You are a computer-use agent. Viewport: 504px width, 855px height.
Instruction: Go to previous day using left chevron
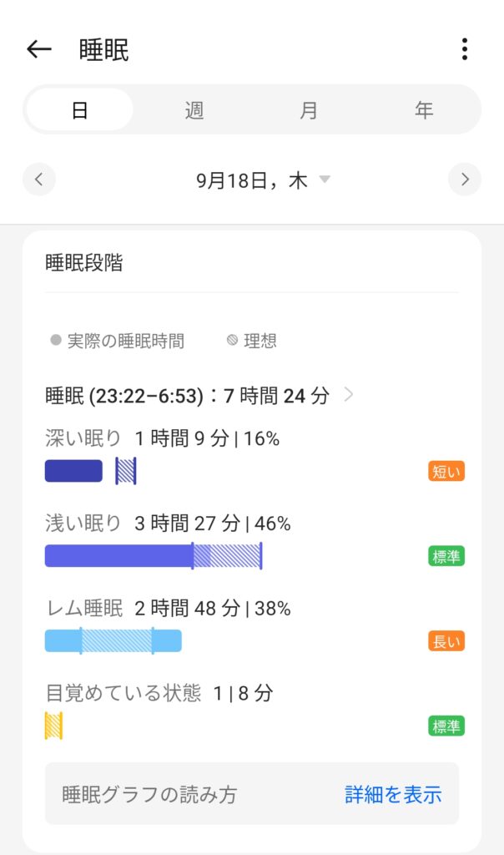[x=39, y=180]
